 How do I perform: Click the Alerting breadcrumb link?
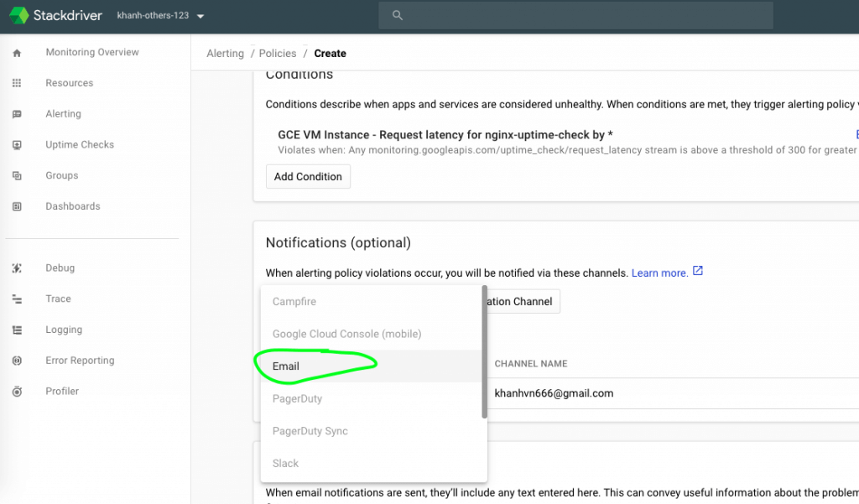coord(225,53)
